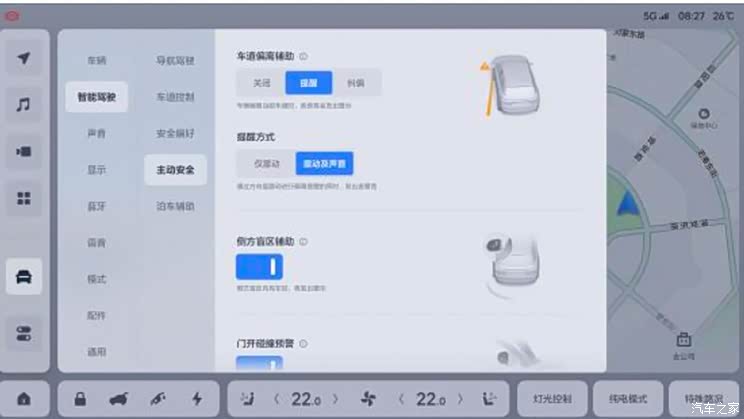Screen dimensions: 744x419
Task: Open the 配件 settings category
Action: pyautogui.click(x=97, y=316)
